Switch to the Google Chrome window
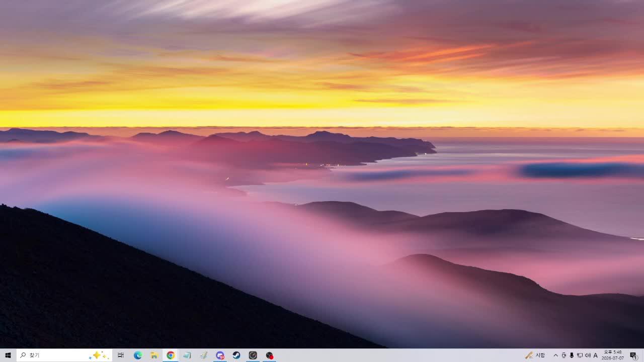The width and height of the screenshot is (644, 362). point(171,355)
